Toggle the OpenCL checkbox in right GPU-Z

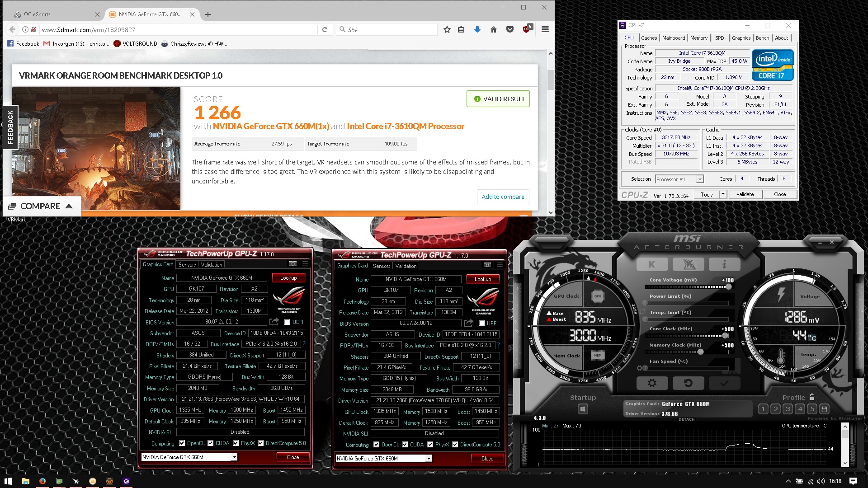[376, 445]
